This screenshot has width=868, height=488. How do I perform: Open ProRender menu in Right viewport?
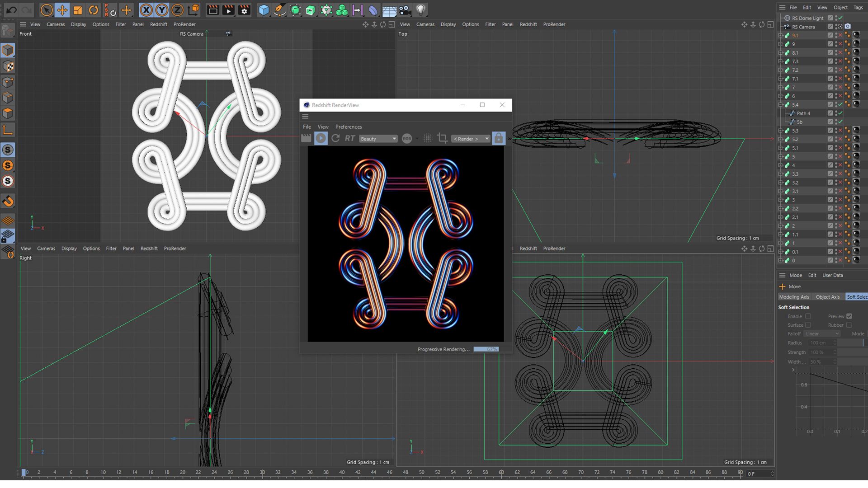[x=175, y=249]
